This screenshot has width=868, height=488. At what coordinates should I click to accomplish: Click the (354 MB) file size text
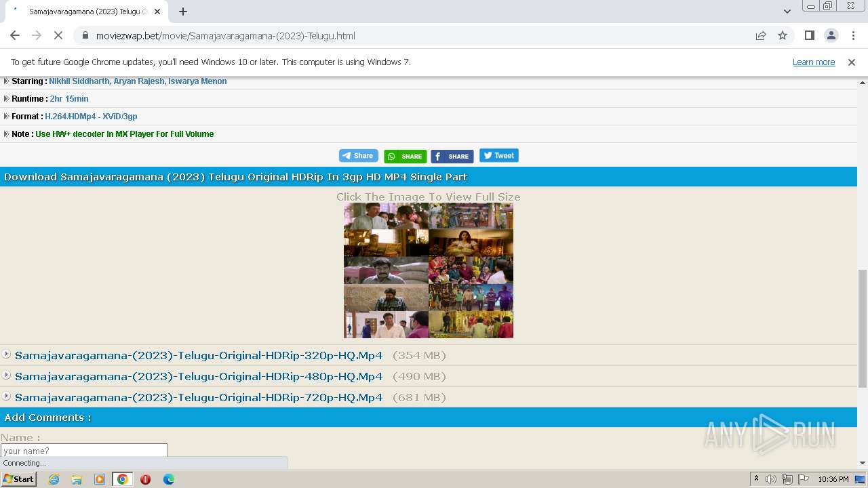click(419, 355)
